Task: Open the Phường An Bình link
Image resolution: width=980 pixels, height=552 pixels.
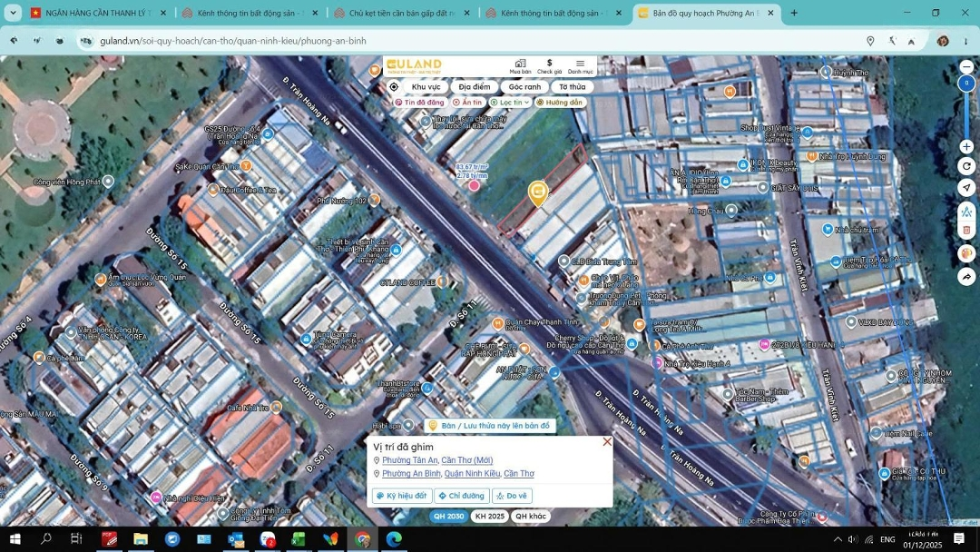Action: click(x=411, y=474)
